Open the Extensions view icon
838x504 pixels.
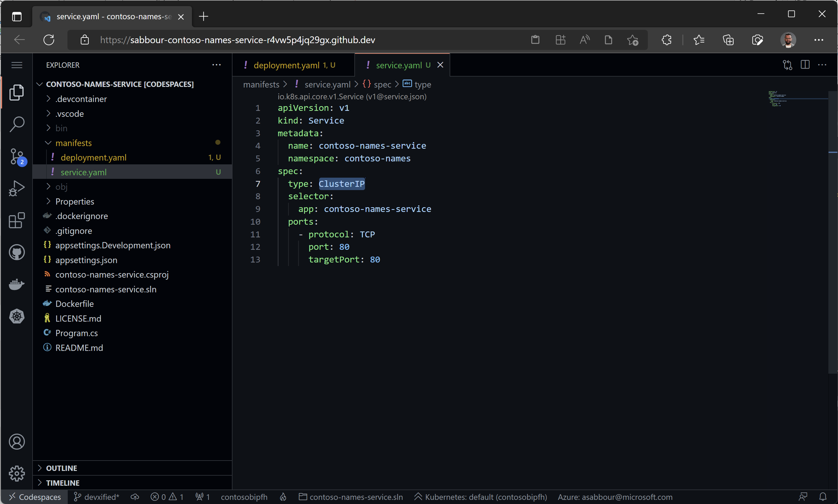coord(17,220)
